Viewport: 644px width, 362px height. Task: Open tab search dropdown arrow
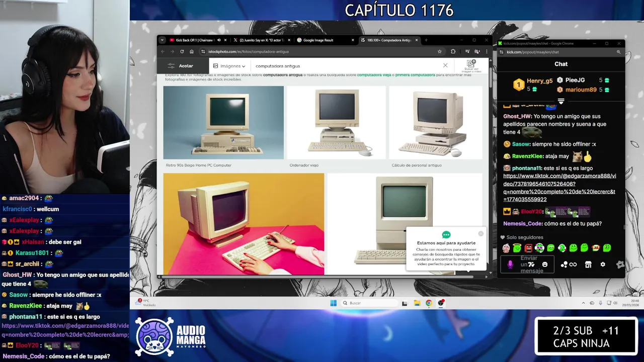point(163,40)
